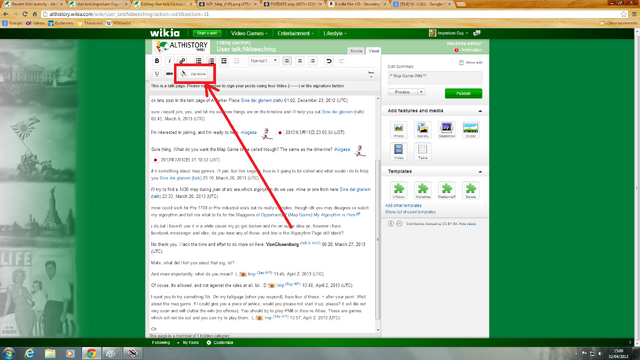This screenshot has height=360, width=640.
Task: Click the Edit summary input field
Action: point(435,78)
